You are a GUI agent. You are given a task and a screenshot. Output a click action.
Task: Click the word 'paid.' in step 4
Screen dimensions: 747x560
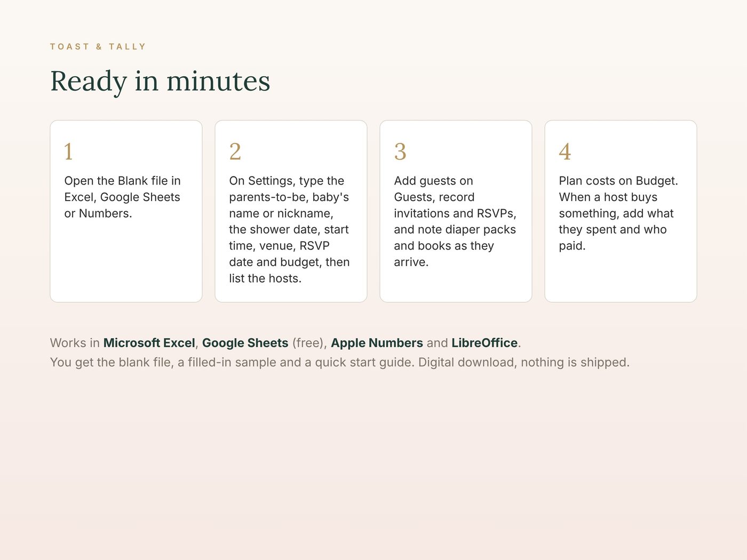(x=572, y=246)
